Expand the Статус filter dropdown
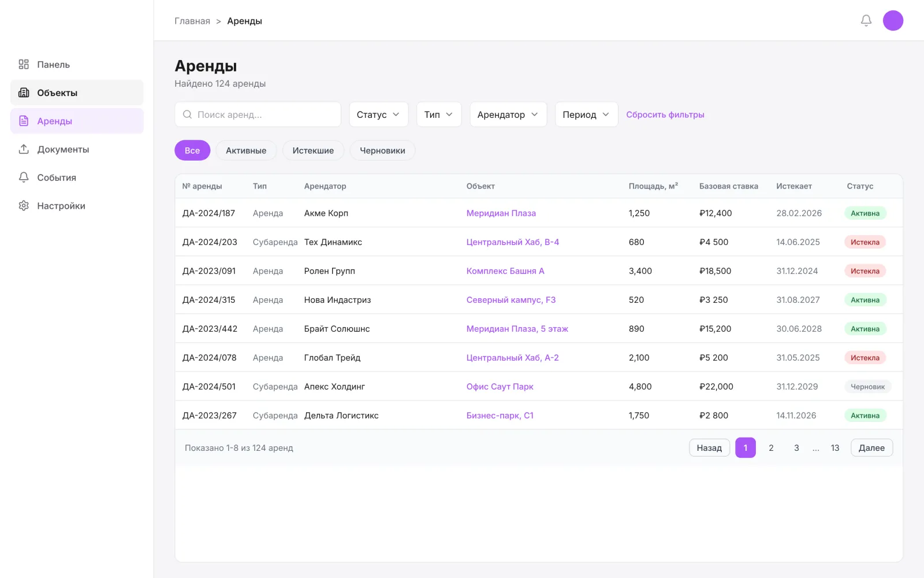The width and height of the screenshot is (924, 578). (x=378, y=114)
